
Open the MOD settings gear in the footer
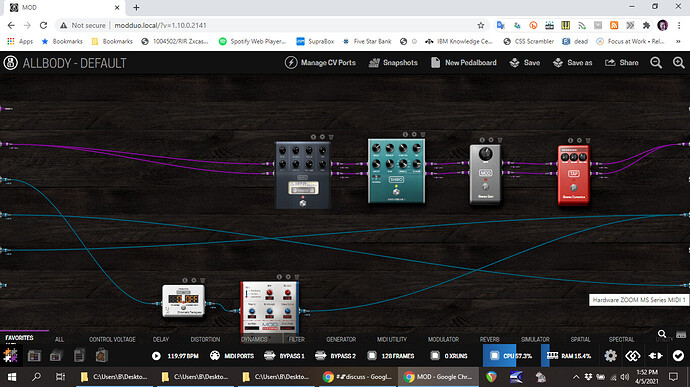[610, 356]
